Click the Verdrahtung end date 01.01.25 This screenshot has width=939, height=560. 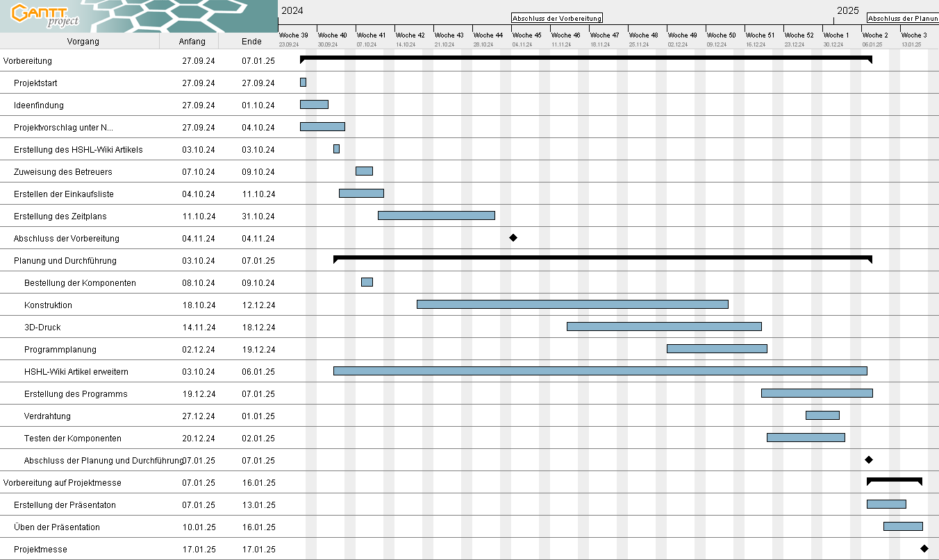(x=258, y=416)
